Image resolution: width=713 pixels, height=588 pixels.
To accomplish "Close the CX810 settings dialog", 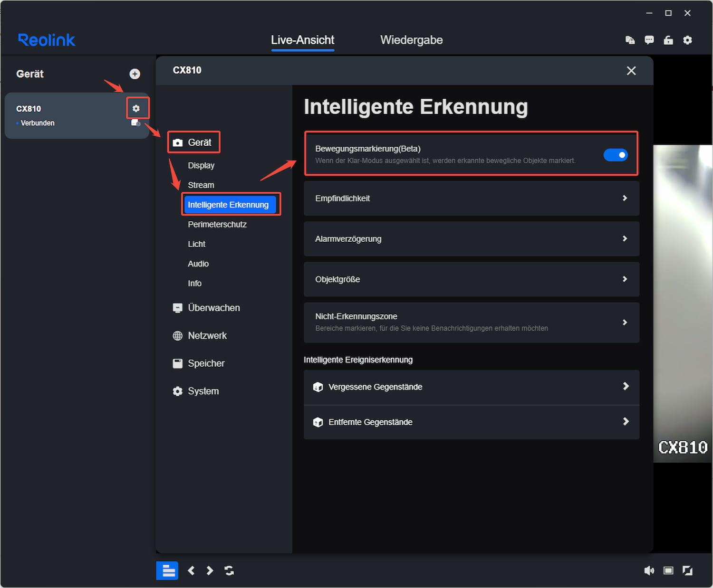I will coord(631,71).
